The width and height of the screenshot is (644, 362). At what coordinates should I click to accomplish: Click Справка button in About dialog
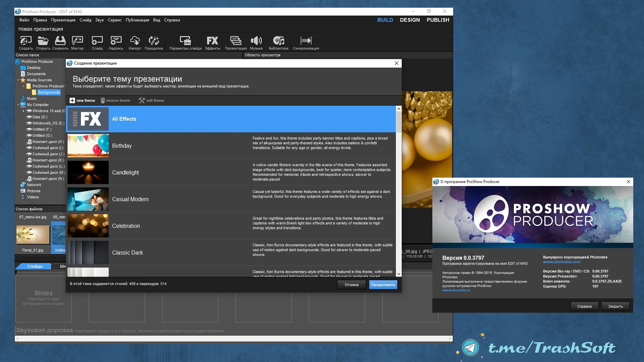584,306
